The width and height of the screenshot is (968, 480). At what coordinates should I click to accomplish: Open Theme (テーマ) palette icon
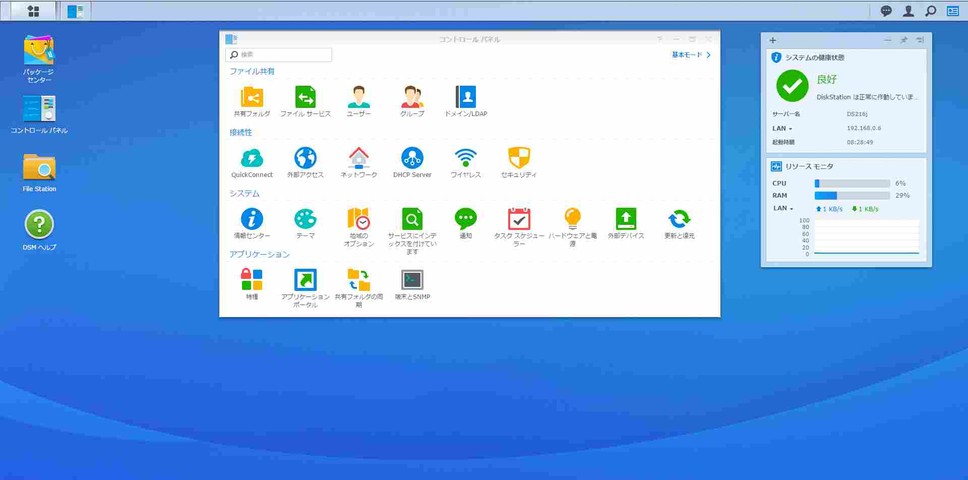coord(305,218)
